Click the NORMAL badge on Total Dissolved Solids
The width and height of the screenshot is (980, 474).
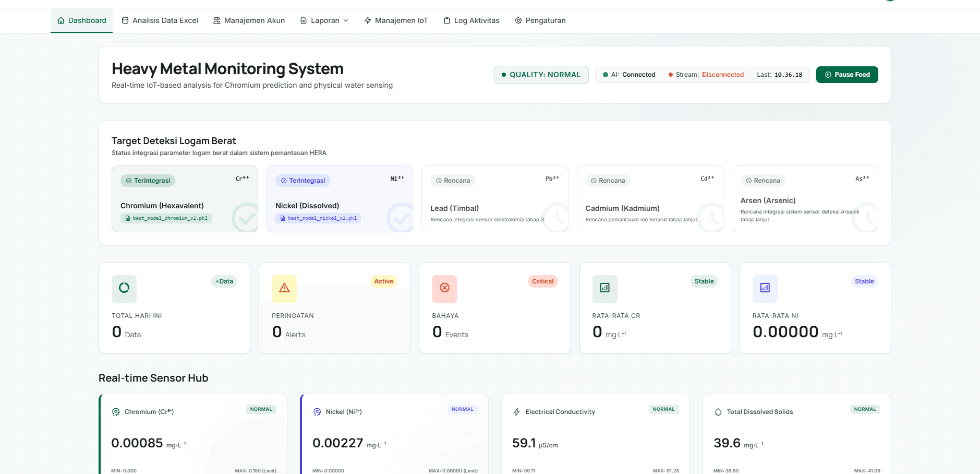click(x=865, y=409)
